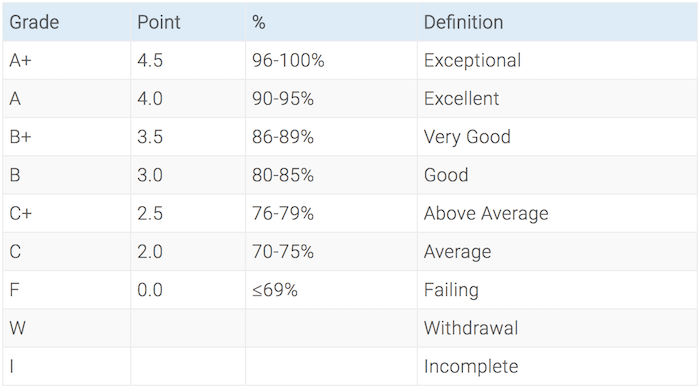Select the 3.0 point value
Screen dimensions: 700x387
(x=150, y=175)
